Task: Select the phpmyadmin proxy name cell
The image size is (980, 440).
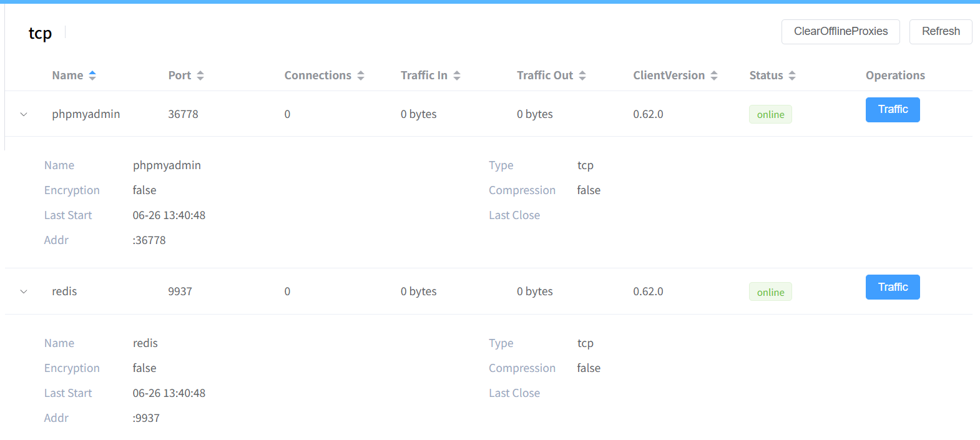Action: pyautogui.click(x=86, y=114)
